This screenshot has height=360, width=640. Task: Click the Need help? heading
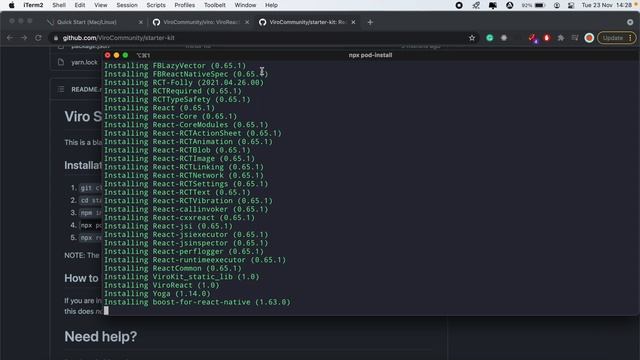pos(100,337)
